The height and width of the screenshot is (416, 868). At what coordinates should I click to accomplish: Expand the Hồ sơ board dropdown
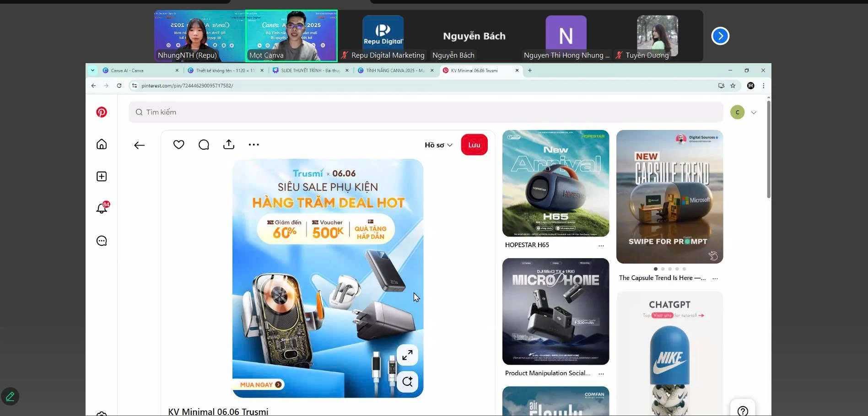click(x=438, y=145)
